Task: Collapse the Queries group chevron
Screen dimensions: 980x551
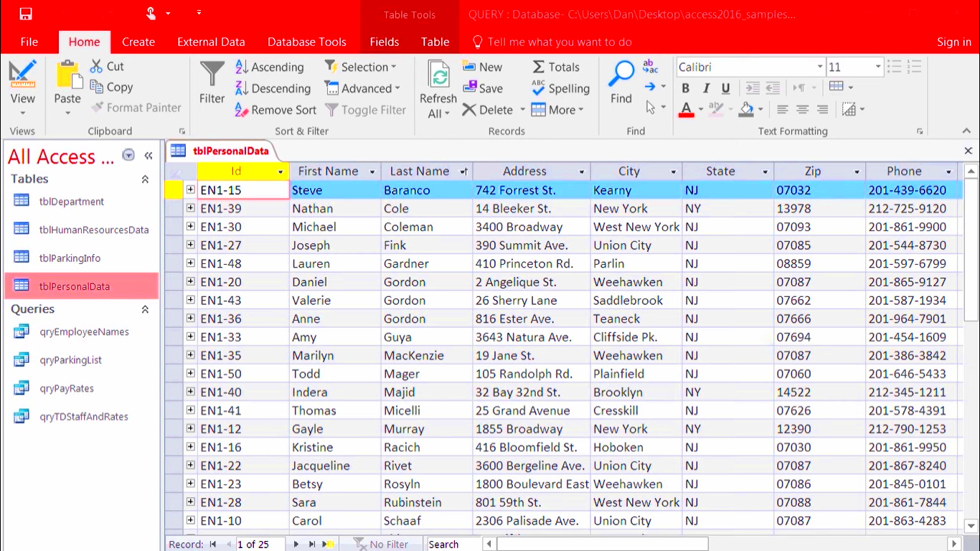Action: [145, 309]
